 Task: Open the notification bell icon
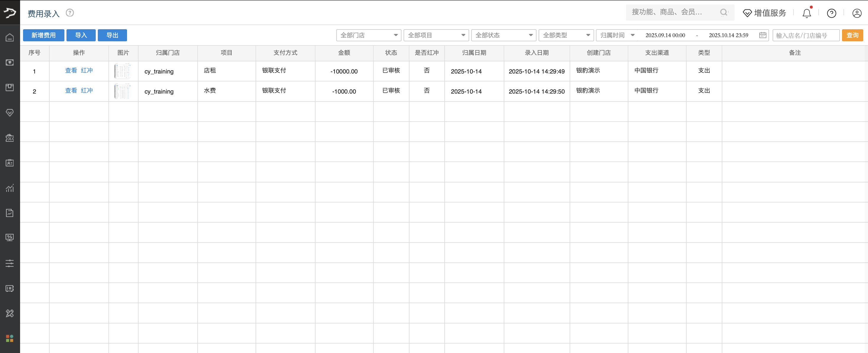807,13
